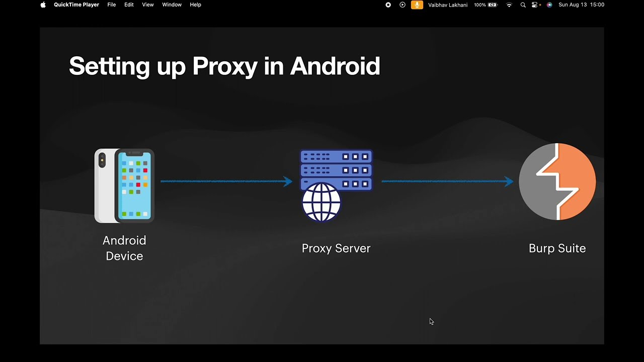The image size is (644, 362).
Task: Open the Window menu
Action: 172,5
